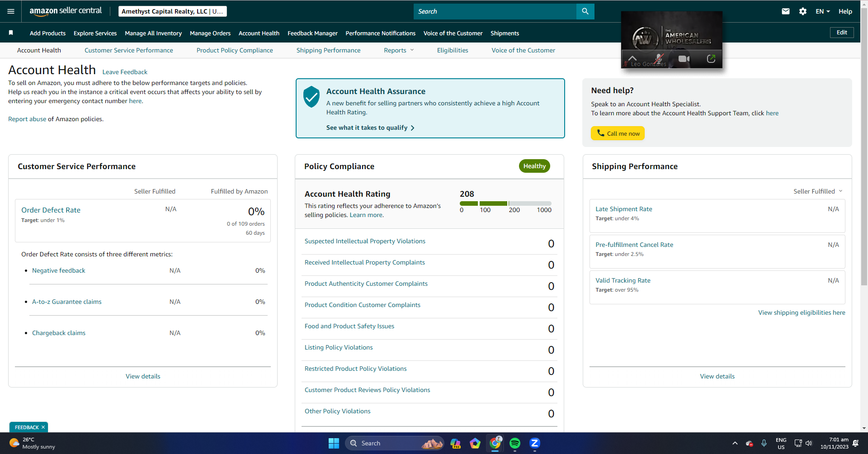
Task: Exit minimized video with the green arrow icon
Action: (x=711, y=59)
